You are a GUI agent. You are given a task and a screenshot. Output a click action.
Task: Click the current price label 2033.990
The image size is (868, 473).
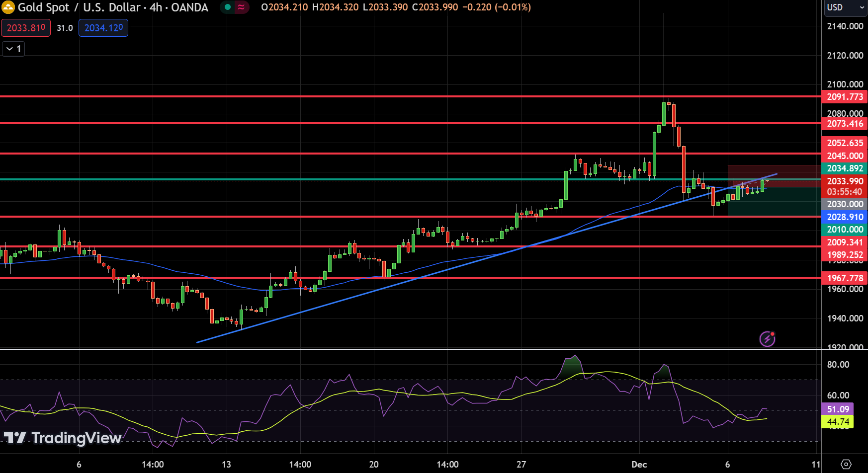coord(845,181)
